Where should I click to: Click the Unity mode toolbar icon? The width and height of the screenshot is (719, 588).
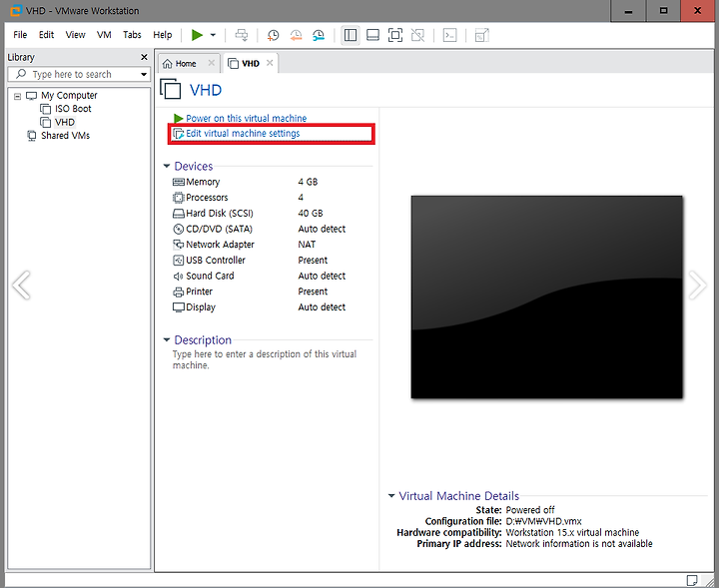pos(417,35)
